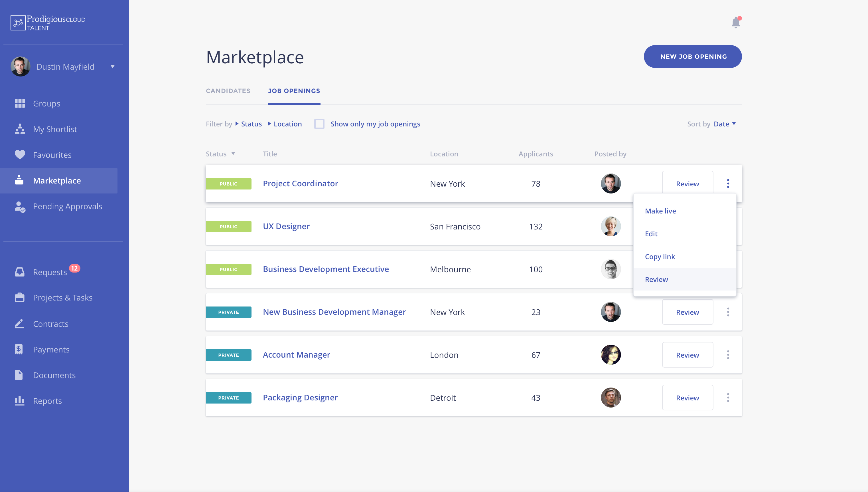The height and width of the screenshot is (492, 868).
Task: Click the New Job Opening button
Action: (693, 57)
